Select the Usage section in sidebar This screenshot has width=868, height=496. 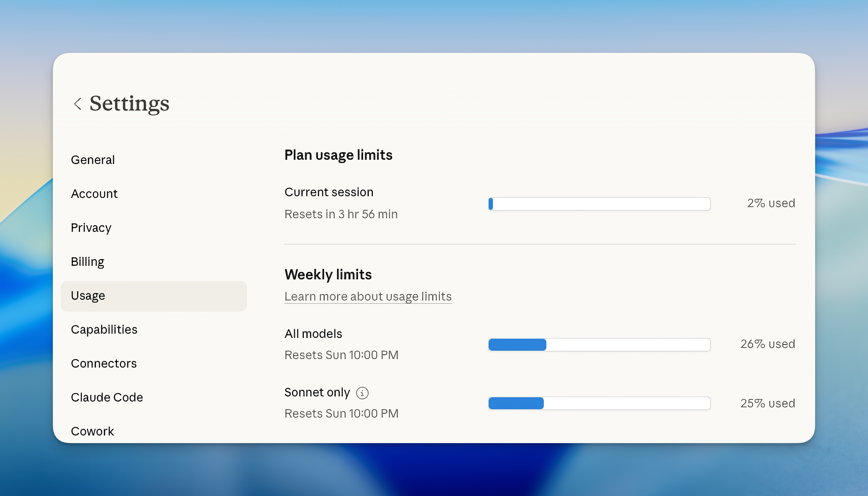(153, 296)
